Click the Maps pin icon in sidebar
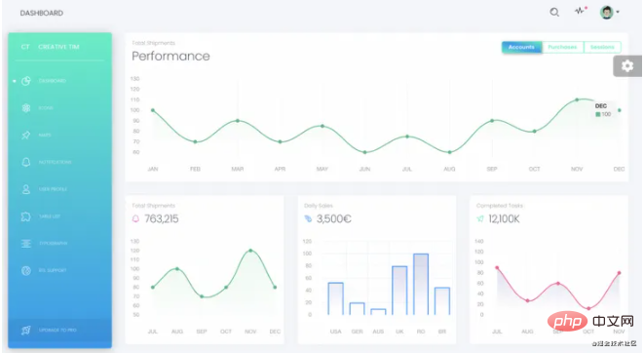The width and height of the screenshot is (644, 353). [26, 136]
